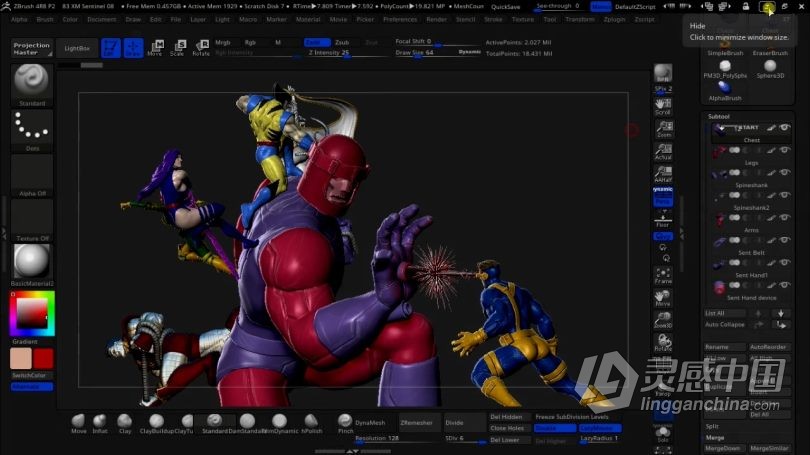The image size is (810, 455).
Task: Open the Projection Master button
Action: coord(32,49)
